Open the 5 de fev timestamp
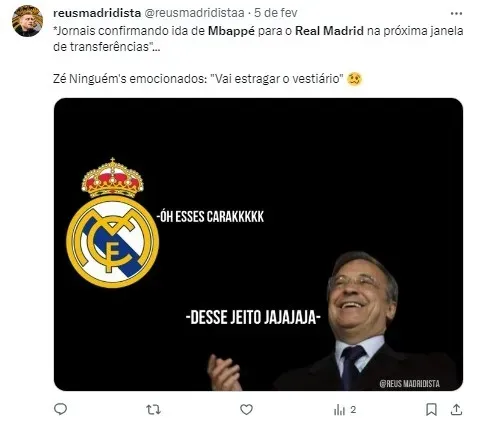The width and height of the screenshot is (477, 425). 276,13
